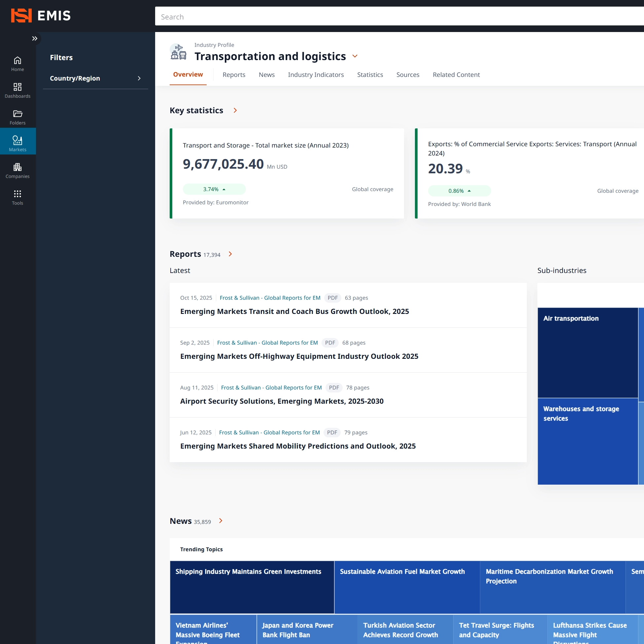This screenshot has height=644, width=644.
Task: Go to Home in sidebar
Action: click(18, 64)
